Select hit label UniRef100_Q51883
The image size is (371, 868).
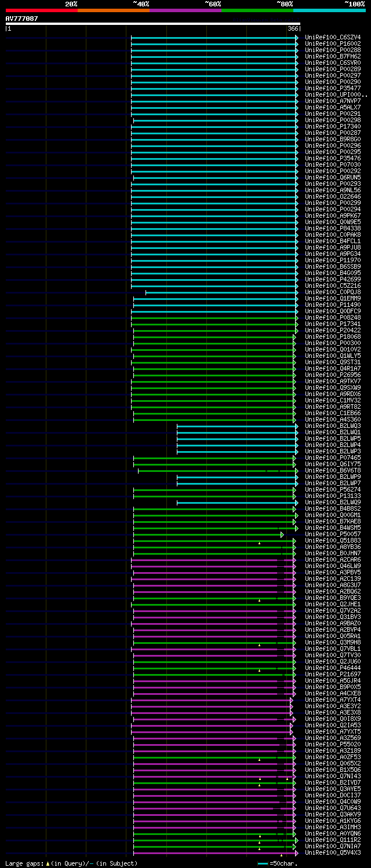pyautogui.click(x=333, y=540)
